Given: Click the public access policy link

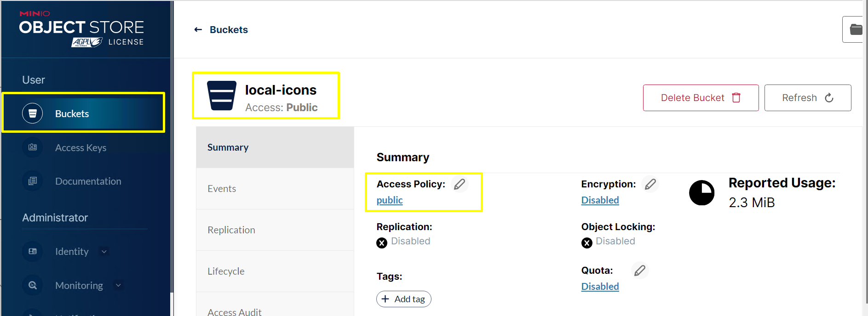Looking at the screenshot, I should tap(390, 200).
